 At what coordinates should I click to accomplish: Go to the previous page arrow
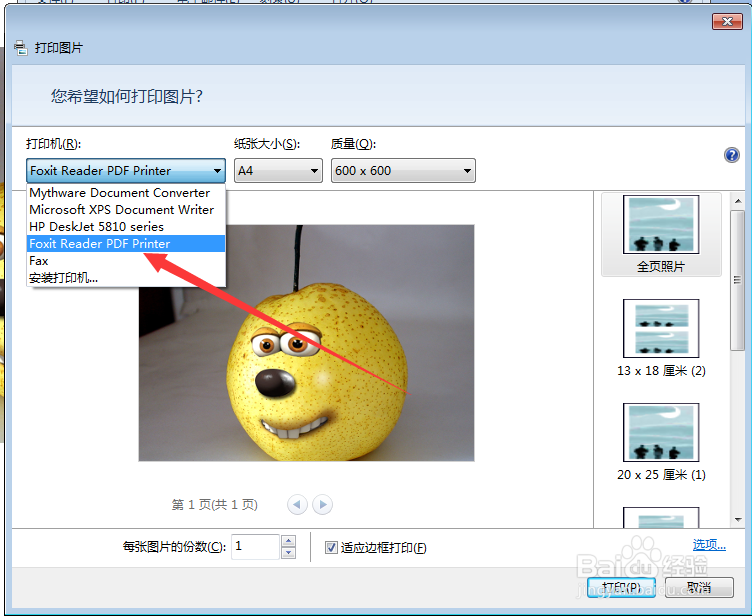click(297, 505)
